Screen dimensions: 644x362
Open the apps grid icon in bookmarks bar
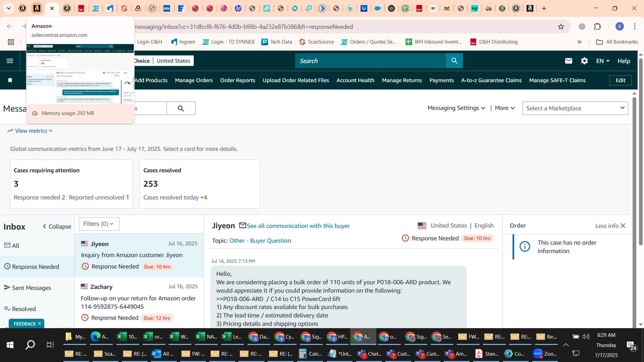[11, 42]
